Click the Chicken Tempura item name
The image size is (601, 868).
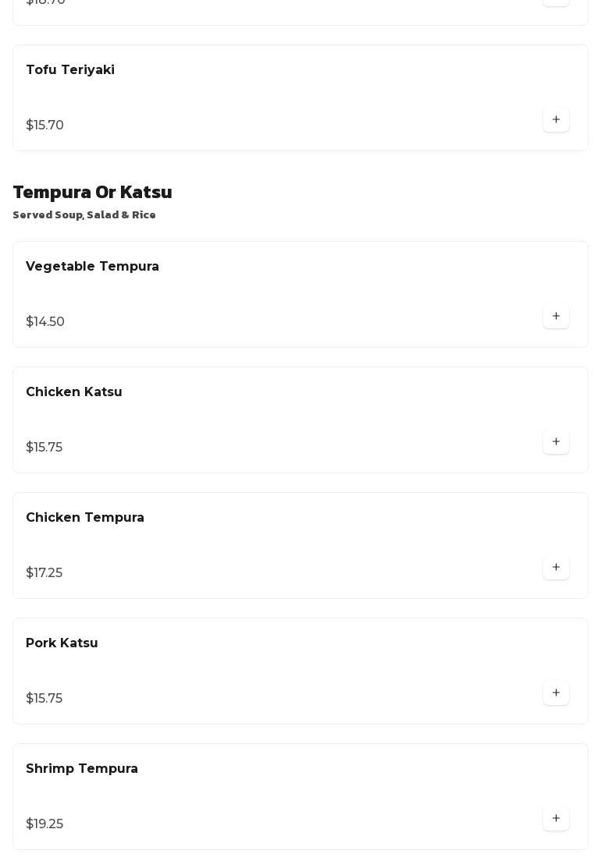[85, 518]
